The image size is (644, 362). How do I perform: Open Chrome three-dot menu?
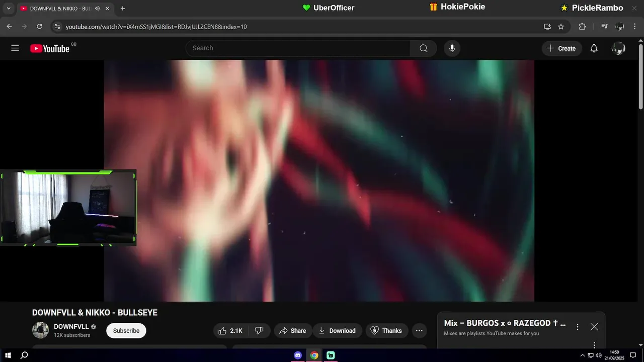(x=635, y=27)
